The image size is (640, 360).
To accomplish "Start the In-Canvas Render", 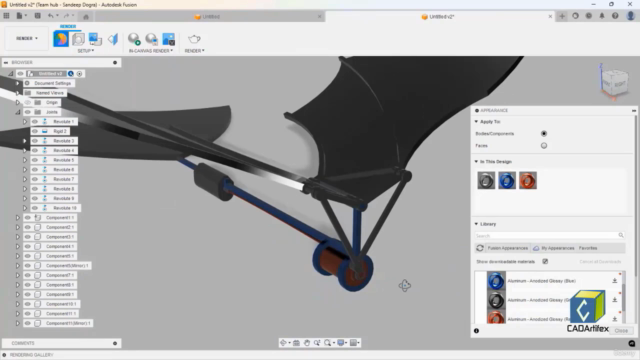I will [x=134, y=39].
